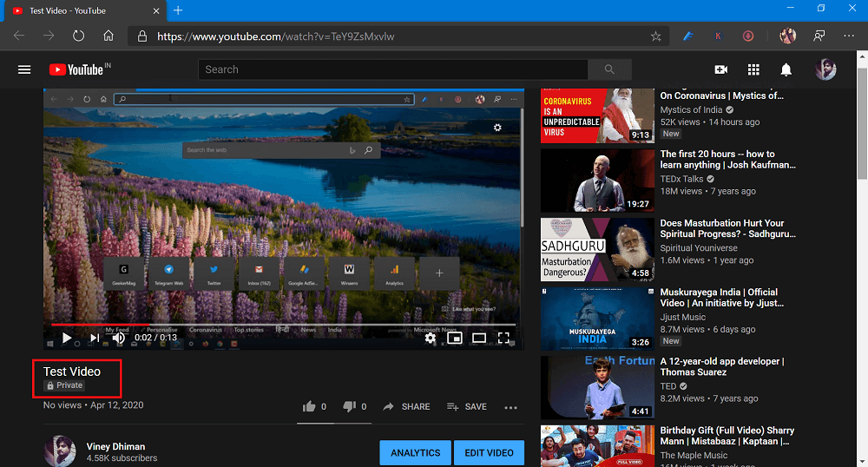Open the Jjust Music channel
Viewport: 868px width, 467px height.
(x=682, y=317)
